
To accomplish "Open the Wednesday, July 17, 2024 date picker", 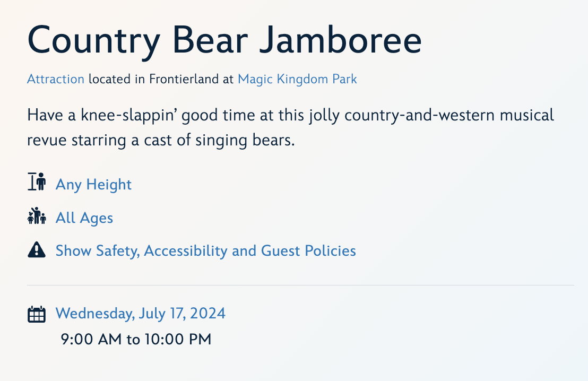I will 140,314.
